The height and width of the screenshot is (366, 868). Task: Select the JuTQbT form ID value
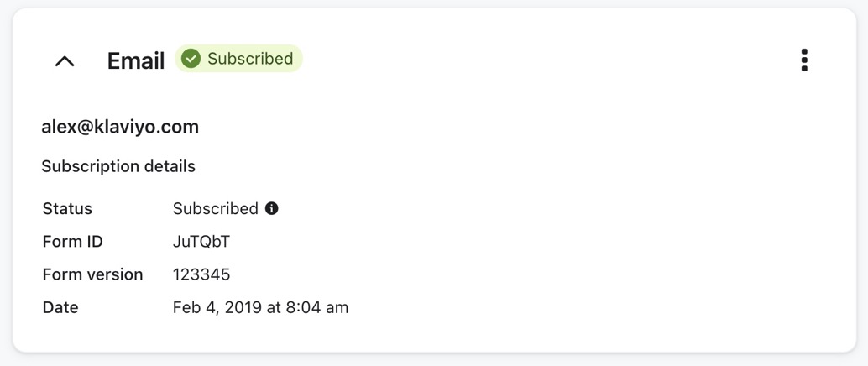(x=201, y=242)
